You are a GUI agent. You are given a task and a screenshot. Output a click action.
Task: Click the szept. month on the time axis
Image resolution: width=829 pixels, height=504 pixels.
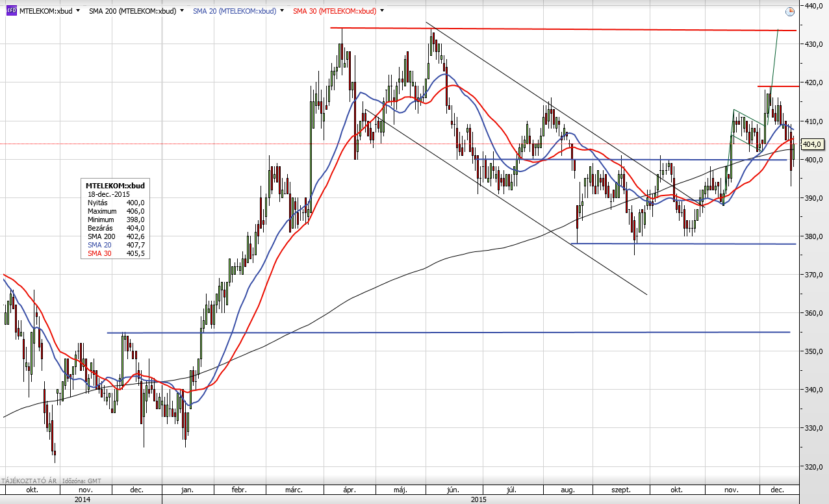(x=621, y=490)
